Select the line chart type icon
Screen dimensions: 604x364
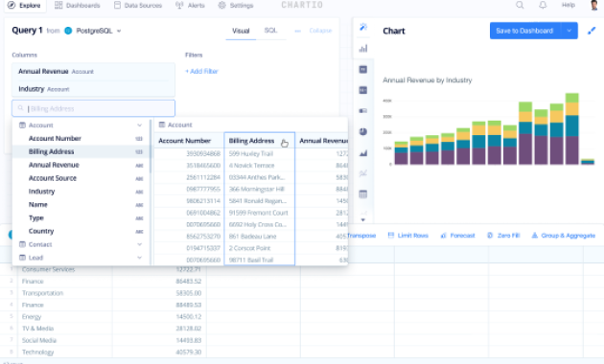363,173
